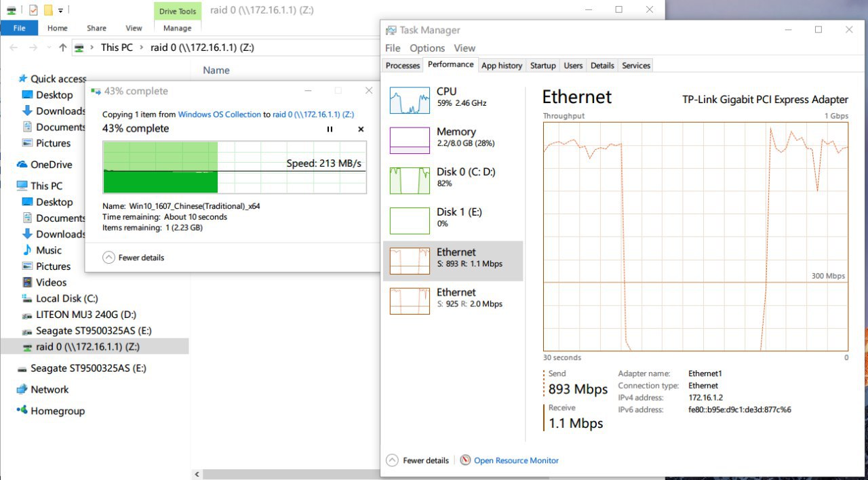This screenshot has height=480, width=868.
Task: Open Resource Monitor link
Action: coord(515,460)
